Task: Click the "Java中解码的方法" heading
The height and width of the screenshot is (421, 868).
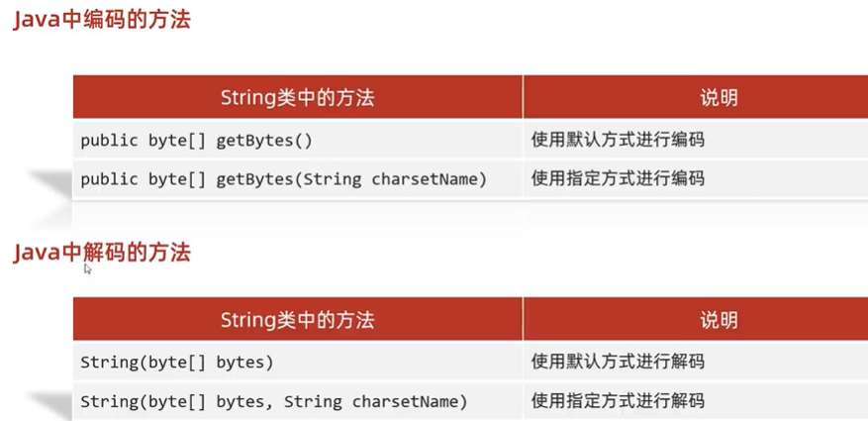Action: [101, 253]
